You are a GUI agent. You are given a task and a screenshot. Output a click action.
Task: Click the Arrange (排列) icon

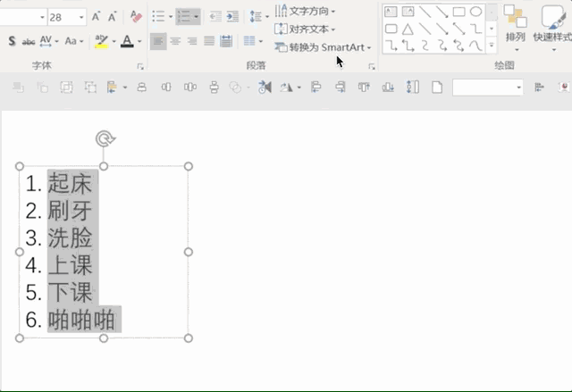pyautogui.click(x=516, y=28)
